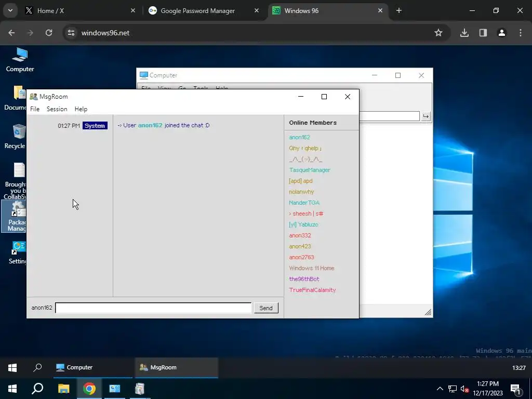Select member anon332
This screenshot has height=399, width=532.
(300, 235)
